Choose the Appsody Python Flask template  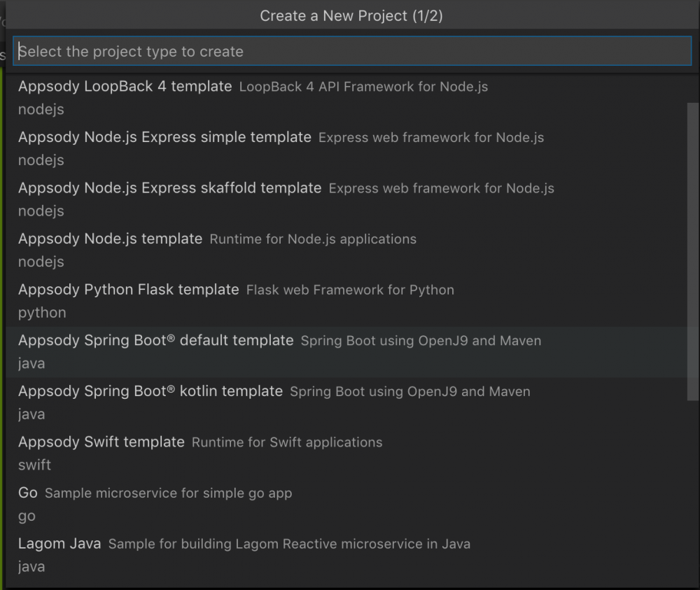128,289
